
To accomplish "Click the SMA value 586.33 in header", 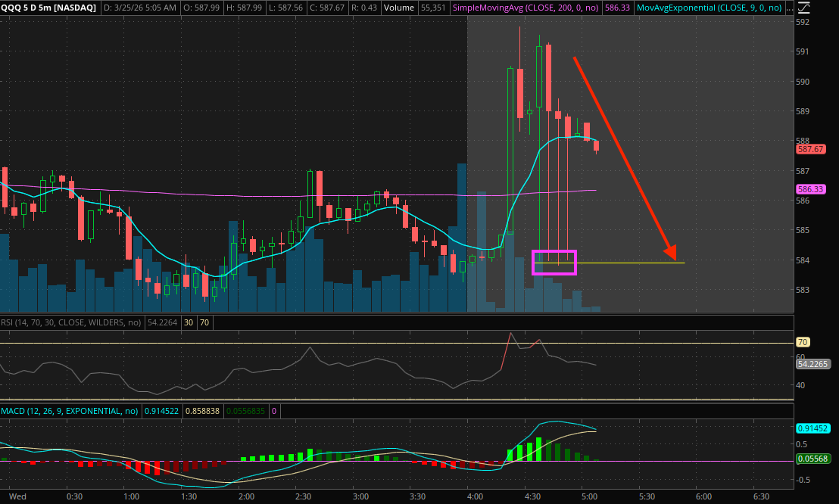I will [617, 8].
